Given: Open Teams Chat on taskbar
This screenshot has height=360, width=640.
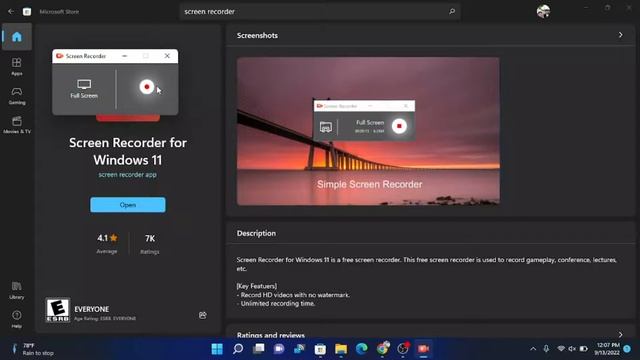Looking at the screenshot, I should [x=279, y=349].
